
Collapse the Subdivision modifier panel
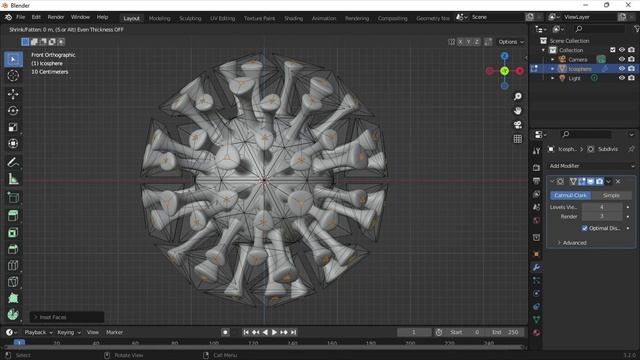click(552, 182)
